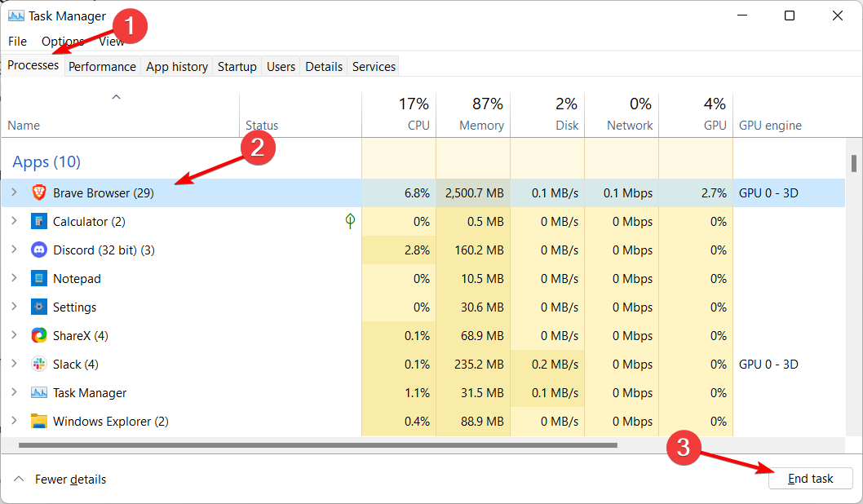Switch to the Details tab

click(x=324, y=67)
